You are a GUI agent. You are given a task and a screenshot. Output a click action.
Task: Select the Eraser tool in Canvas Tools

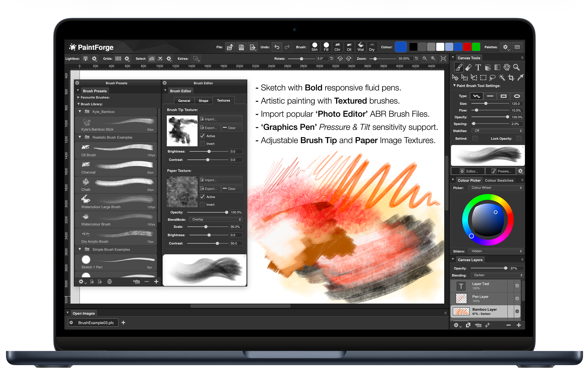pos(468,67)
